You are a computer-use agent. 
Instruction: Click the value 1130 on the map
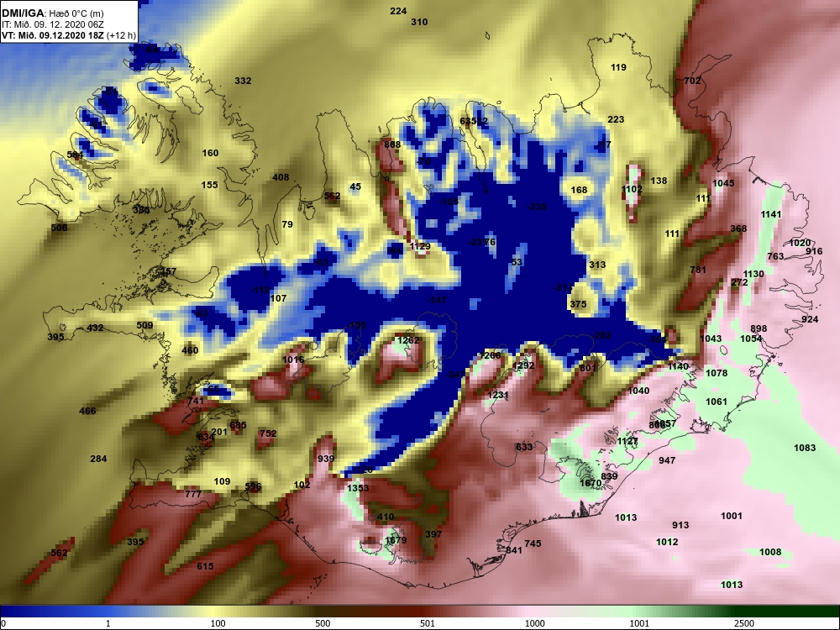pyautogui.click(x=753, y=275)
